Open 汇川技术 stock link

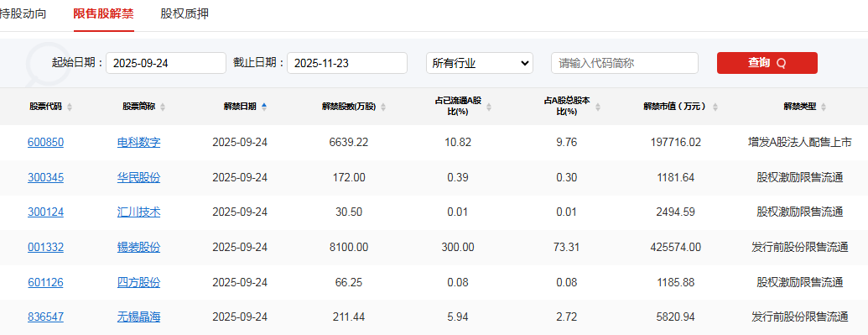tap(138, 212)
